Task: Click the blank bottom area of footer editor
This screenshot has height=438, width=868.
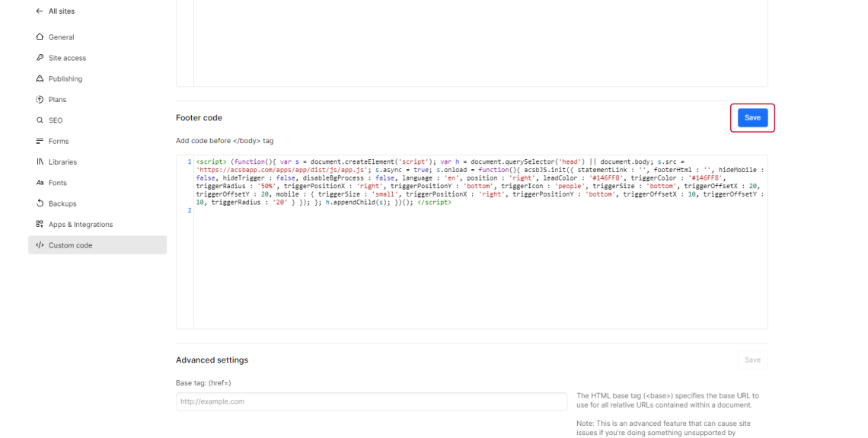Action: (x=480, y=289)
